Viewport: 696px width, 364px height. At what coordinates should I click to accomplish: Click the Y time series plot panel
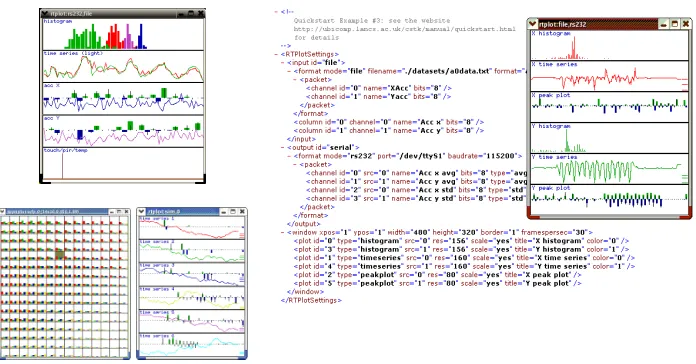click(x=609, y=169)
